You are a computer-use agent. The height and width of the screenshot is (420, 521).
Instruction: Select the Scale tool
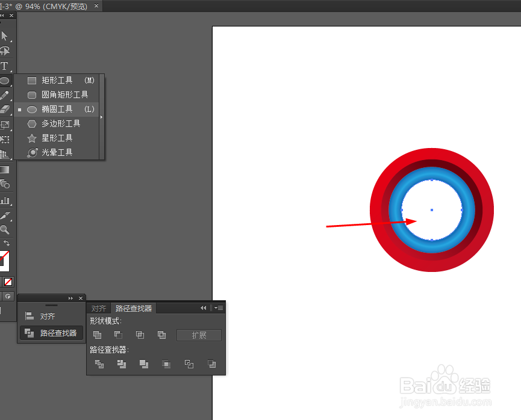[4, 125]
